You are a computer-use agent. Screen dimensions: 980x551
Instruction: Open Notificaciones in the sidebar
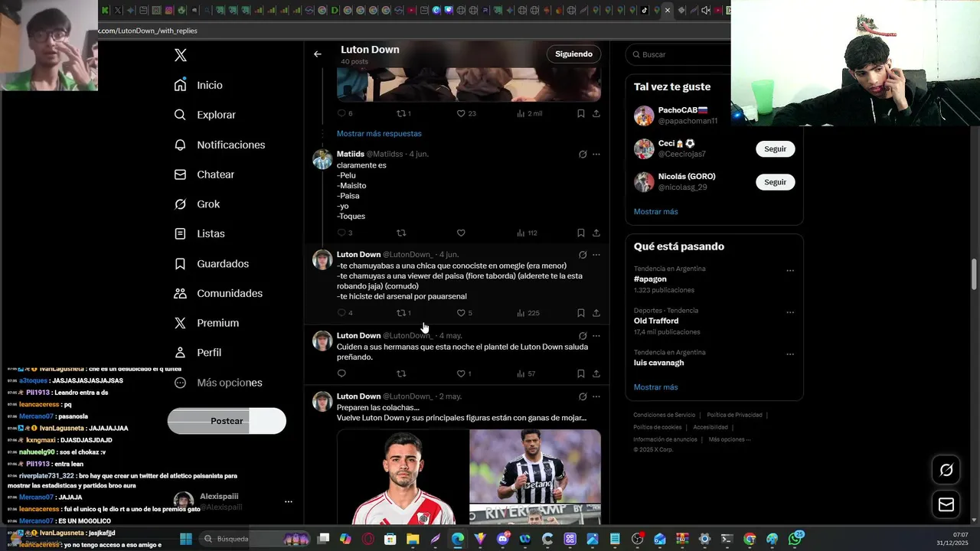(x=220, y=145)
